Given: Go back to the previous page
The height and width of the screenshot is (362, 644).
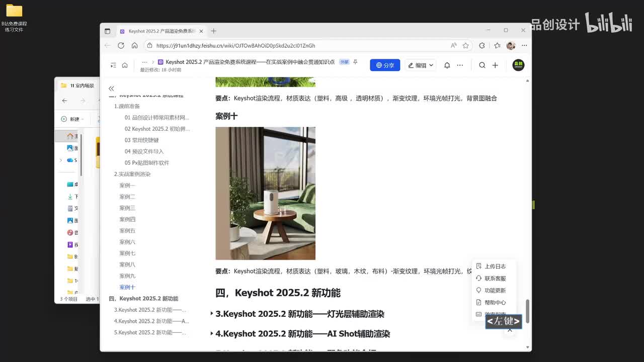Looking at the screenshot, I should (107, 45).
